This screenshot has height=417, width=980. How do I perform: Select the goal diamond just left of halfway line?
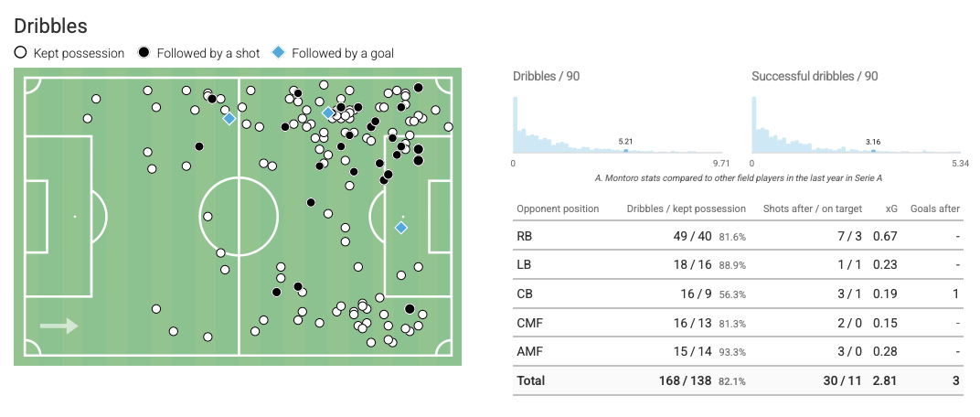point(229,118)
